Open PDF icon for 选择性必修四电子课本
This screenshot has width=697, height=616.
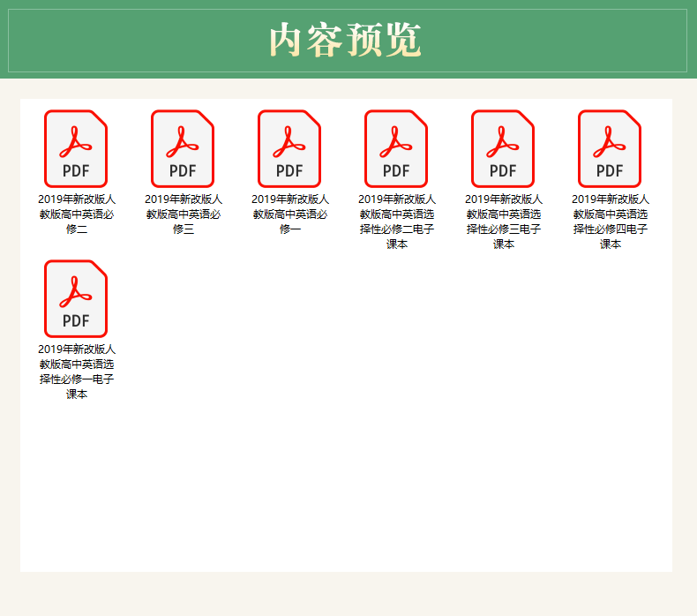coord(610,148)
